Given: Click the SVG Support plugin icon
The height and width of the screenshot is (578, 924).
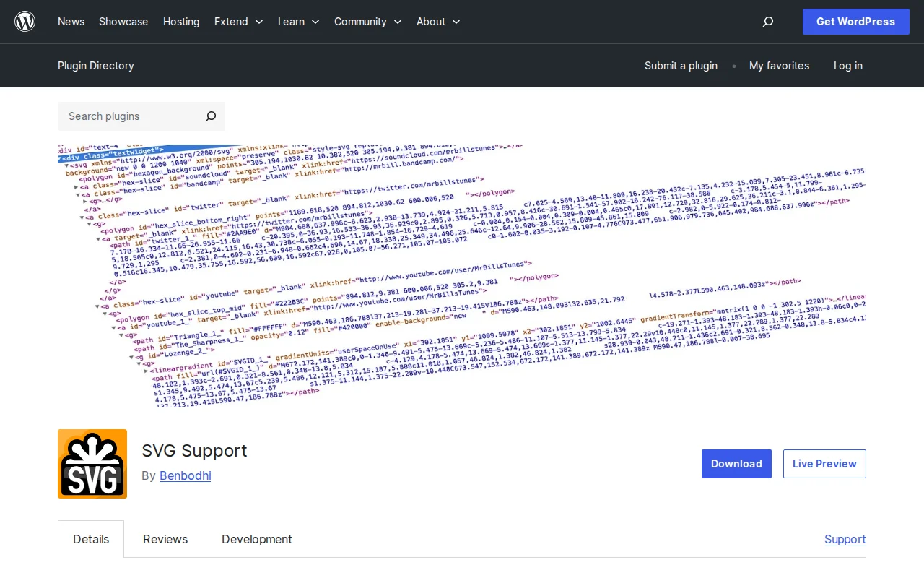Looking at the screenshot, I should [92, 464].
